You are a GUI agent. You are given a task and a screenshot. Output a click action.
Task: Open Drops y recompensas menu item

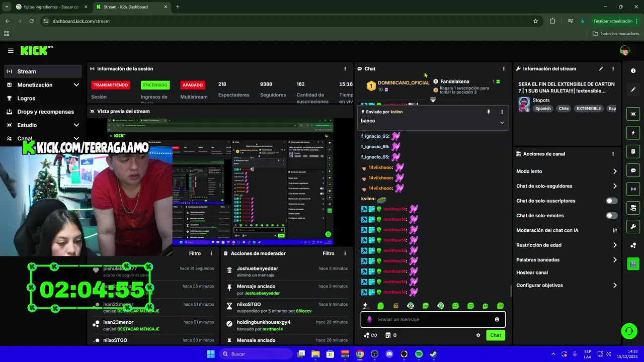[43, 112]
